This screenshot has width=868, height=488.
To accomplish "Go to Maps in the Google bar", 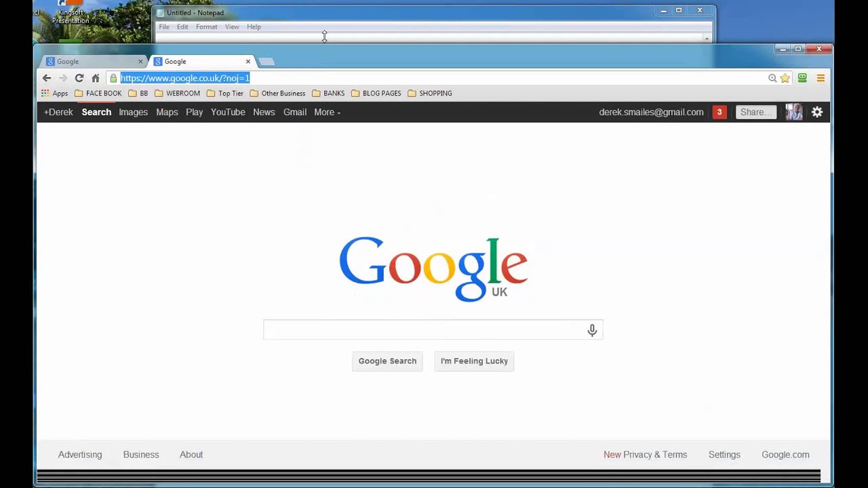I will click(x=167, y=113).
